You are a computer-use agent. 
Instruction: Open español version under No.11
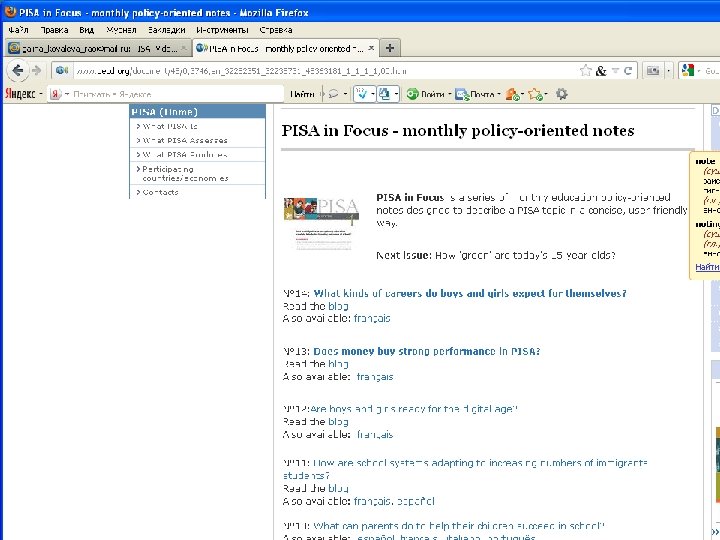(x=415, y=501)
